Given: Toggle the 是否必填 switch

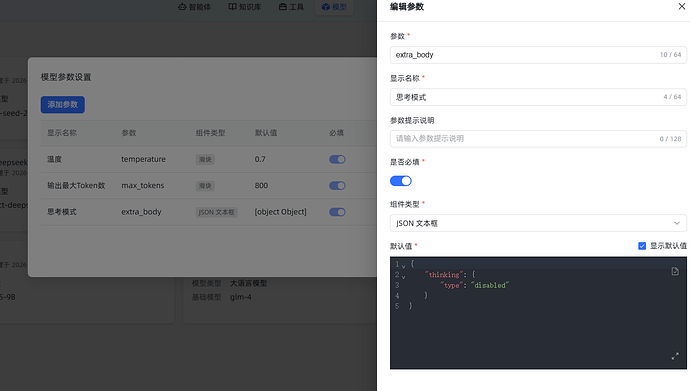Looking at the screenshot, I should tap(400, 181).
